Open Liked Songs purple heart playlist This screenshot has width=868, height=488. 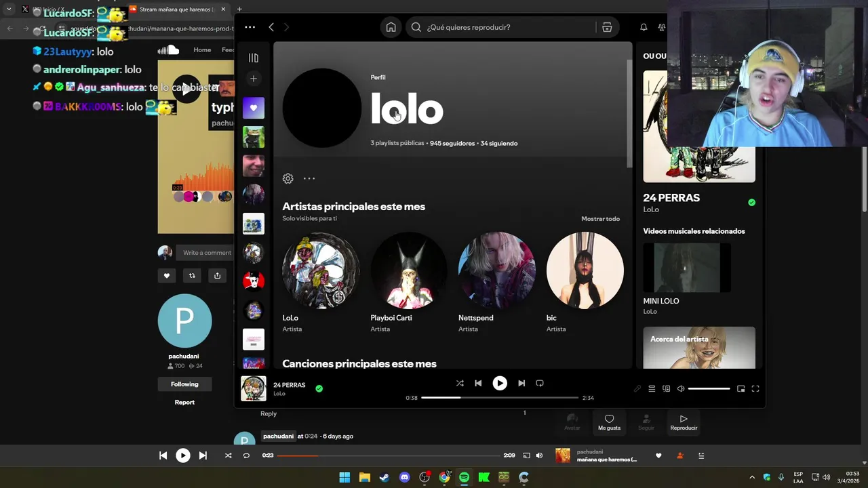tap(254, 108)
